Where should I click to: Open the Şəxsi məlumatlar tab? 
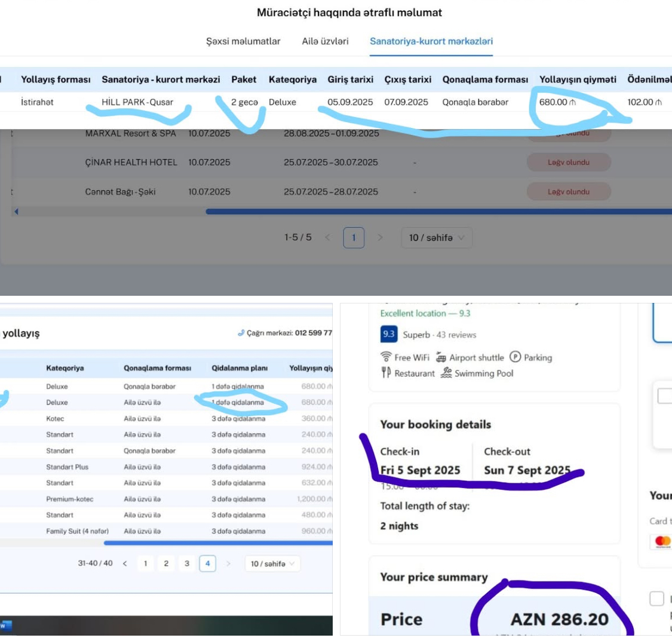click(243, 42)
